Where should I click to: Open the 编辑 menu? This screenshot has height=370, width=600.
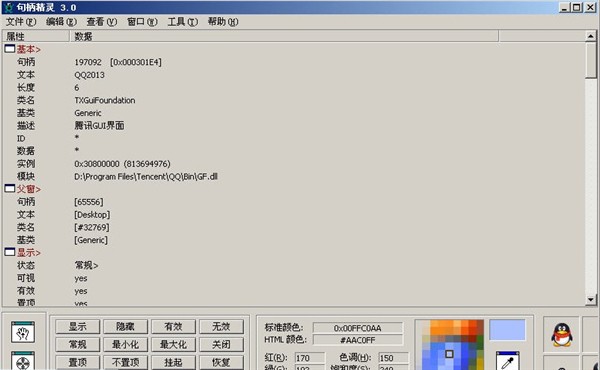pos(61,22)
